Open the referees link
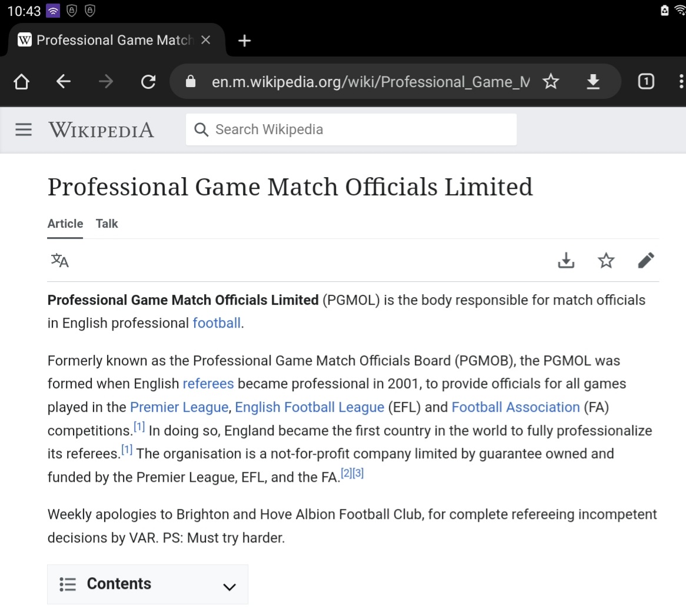The height and width of the screenshot is (616, 686). tap(208, 384)
